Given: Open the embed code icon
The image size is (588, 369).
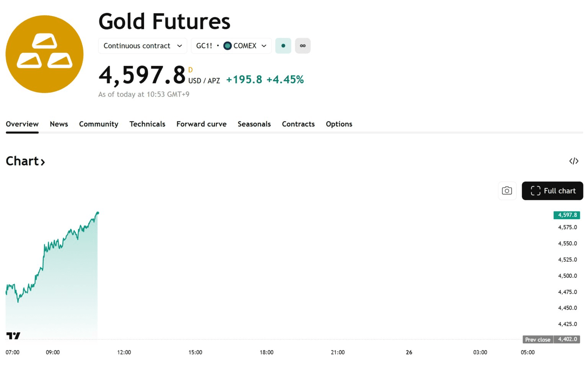Looking at the screenshot, I should pyautogui.click(x=573, y=161).
